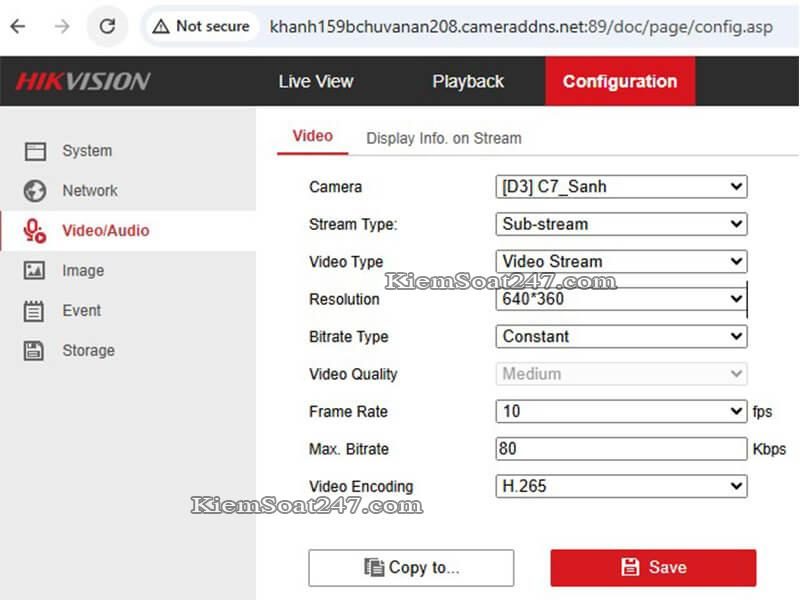Click the Event calendar icon
This screenshot has width=800, height=600.
click(x=34, y=311)
